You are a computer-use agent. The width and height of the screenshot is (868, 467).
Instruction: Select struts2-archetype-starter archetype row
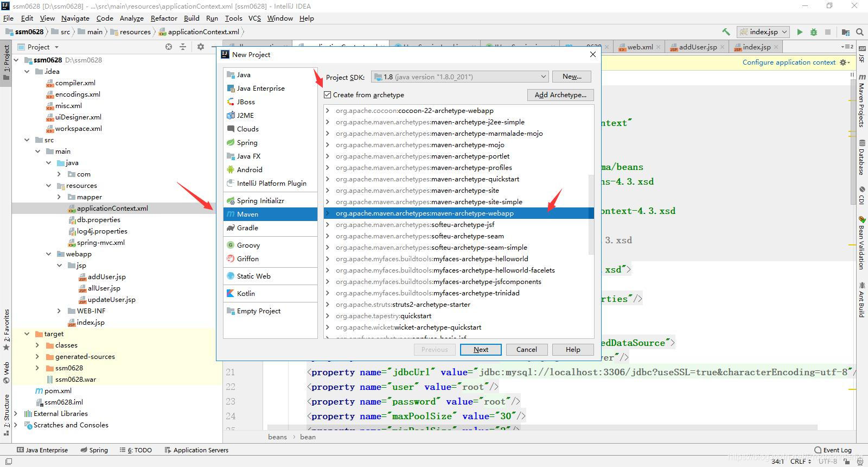click(458, 305)
